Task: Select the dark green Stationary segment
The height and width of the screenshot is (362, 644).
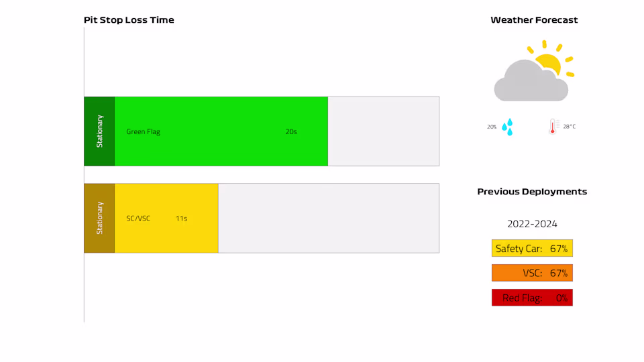Action: pyautogui.click(x=99, y=131)
